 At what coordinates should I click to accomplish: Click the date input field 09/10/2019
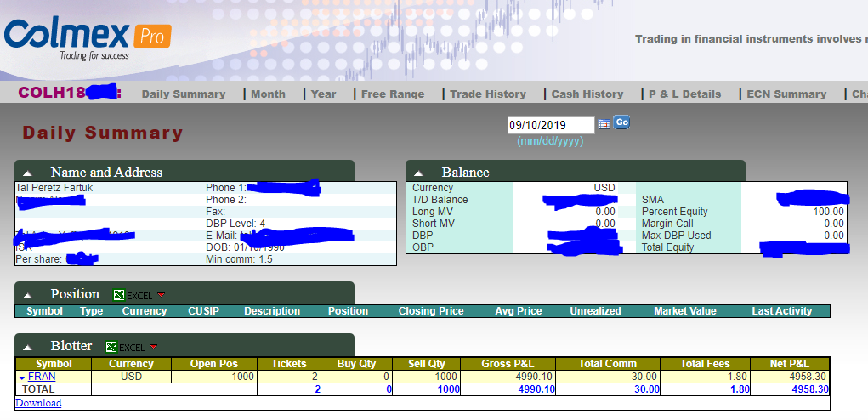click(x=551, y=125)
